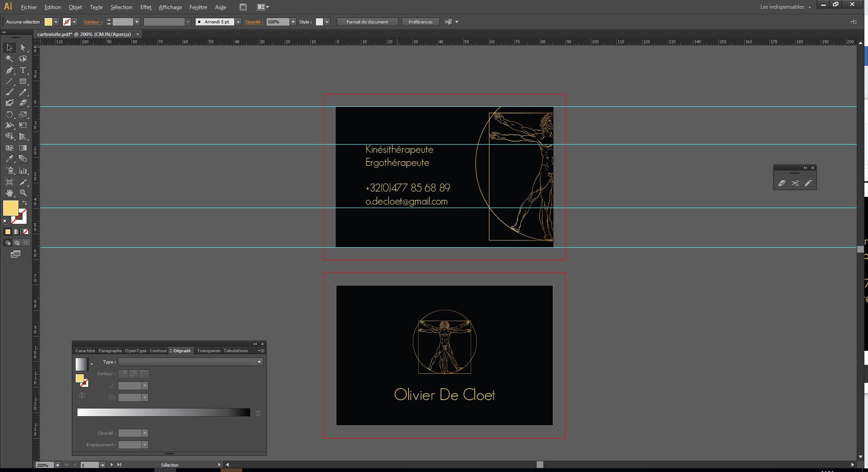Select the Column Graph tool
This screenshot has width=868, height=472.
pos(23,171)
